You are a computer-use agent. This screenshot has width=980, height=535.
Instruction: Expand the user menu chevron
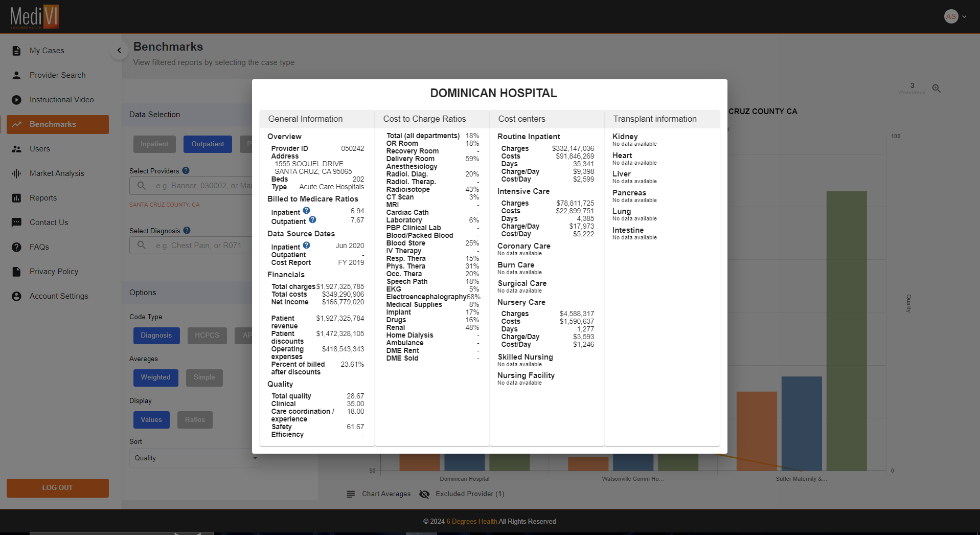[964, 16]
